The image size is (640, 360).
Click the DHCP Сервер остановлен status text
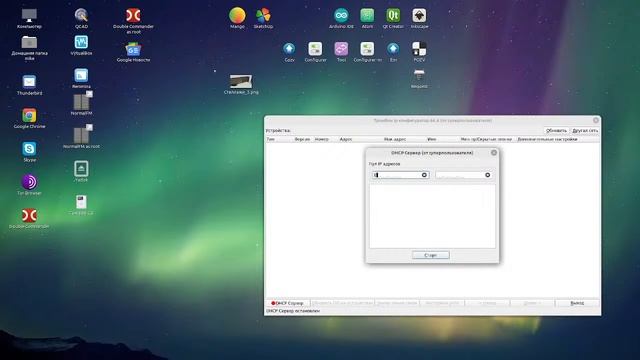click(x=293, y=311)
